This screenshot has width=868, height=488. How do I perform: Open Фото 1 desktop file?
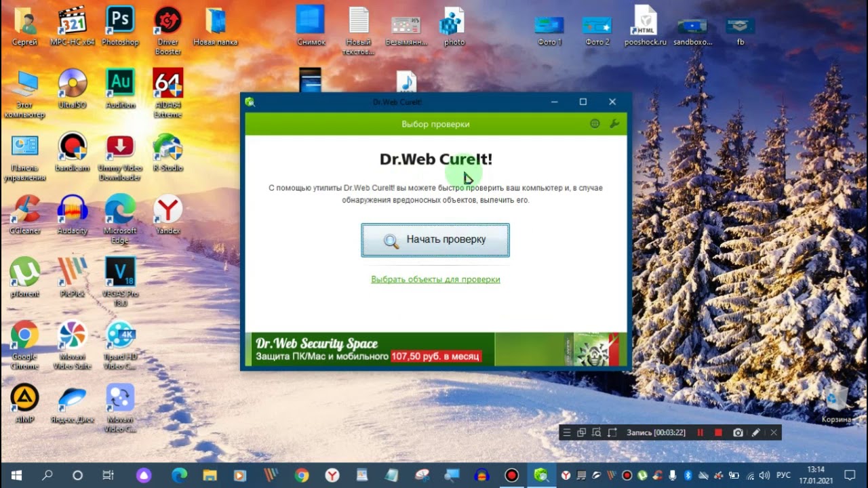(549, 30)
